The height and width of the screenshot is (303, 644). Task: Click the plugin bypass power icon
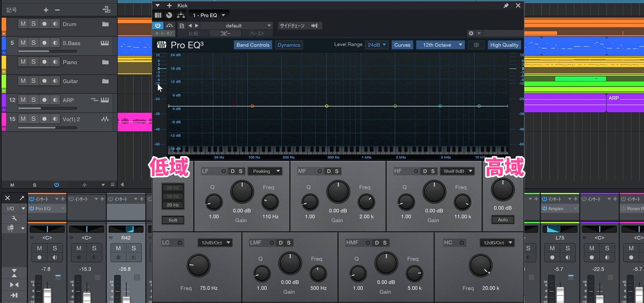[x=158, y=25]
